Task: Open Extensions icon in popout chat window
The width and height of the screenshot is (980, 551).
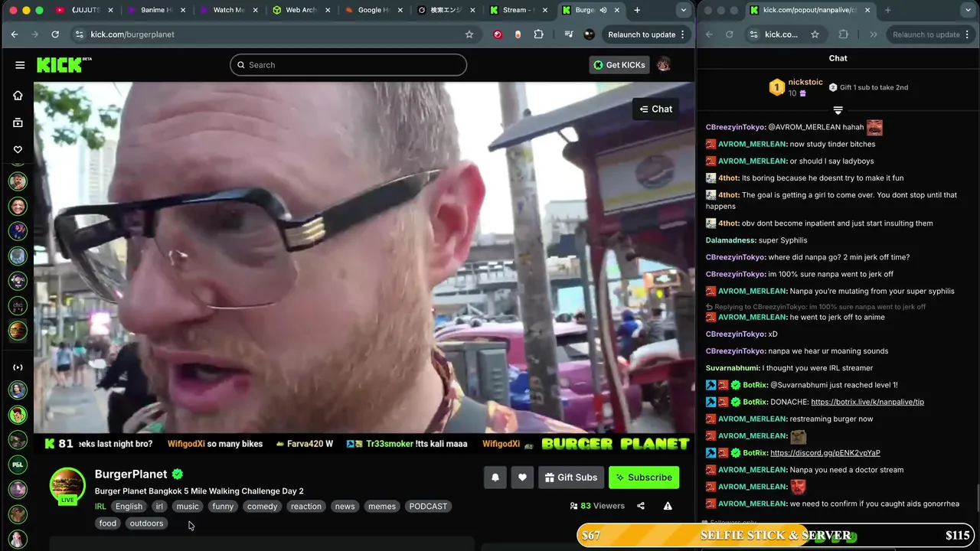Action: (844, 34)
